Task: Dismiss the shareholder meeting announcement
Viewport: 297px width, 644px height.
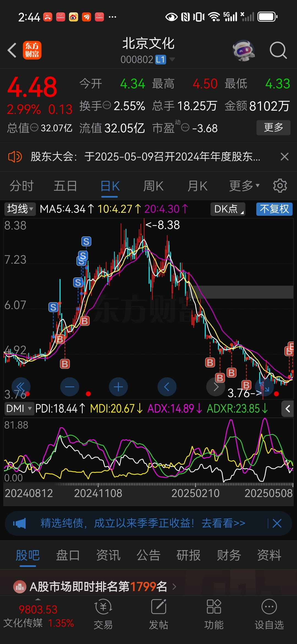Action: pyautogui.click(x=285, y=157)
